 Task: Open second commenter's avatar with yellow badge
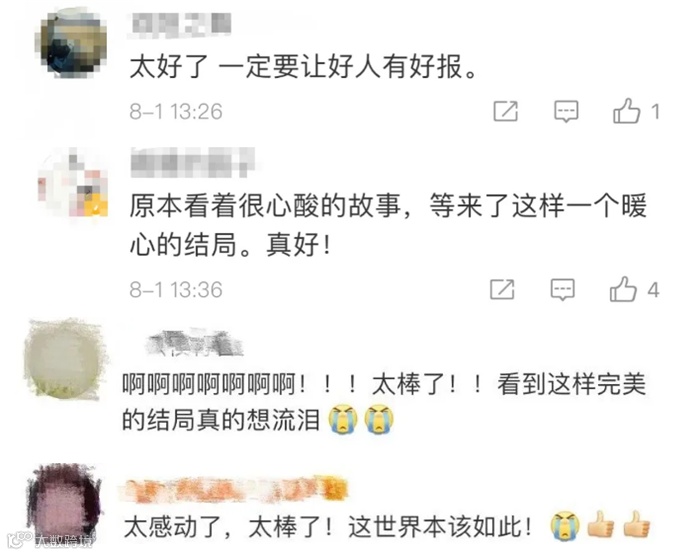point(74,184)
